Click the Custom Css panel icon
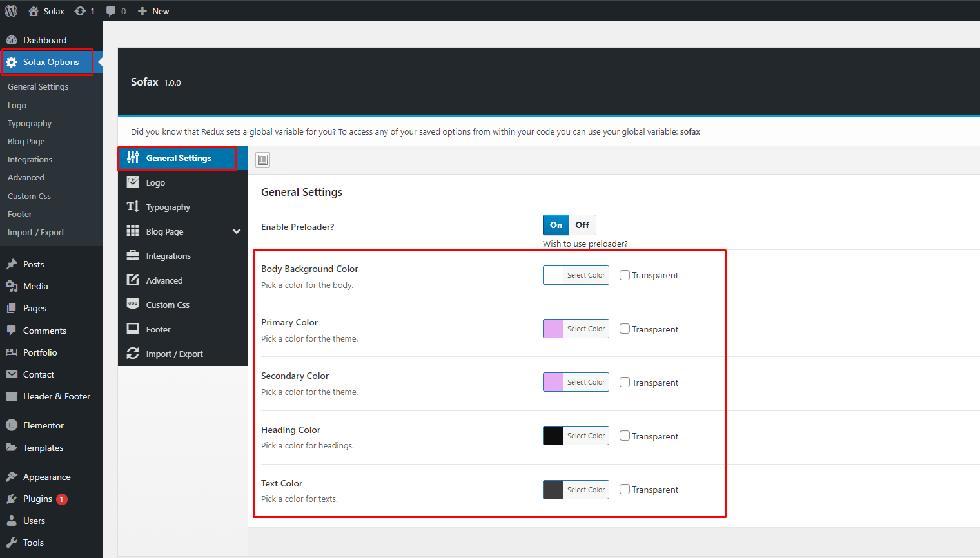This screenshot has height=558, width=980. 133,305
